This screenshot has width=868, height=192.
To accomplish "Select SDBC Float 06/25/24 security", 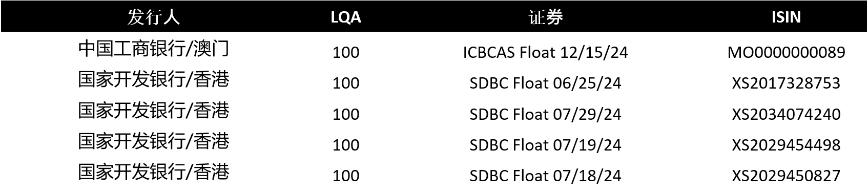I will 545,83.
